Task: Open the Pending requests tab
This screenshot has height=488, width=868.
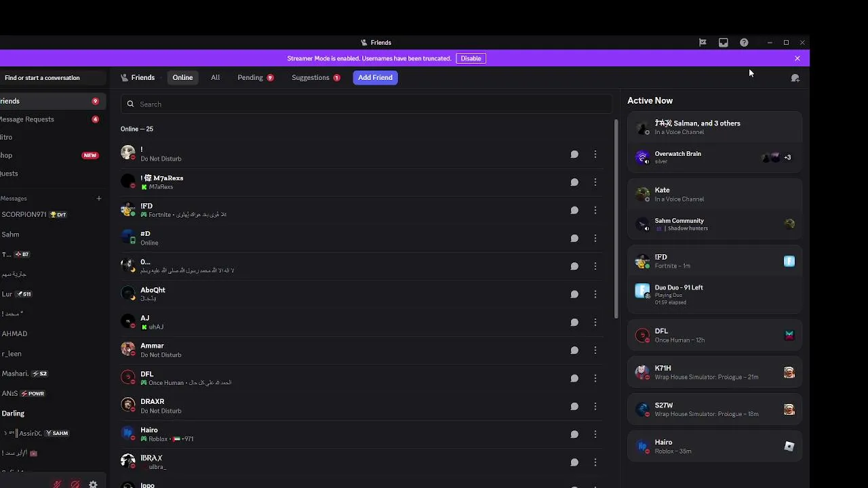Action: point(256,77)
